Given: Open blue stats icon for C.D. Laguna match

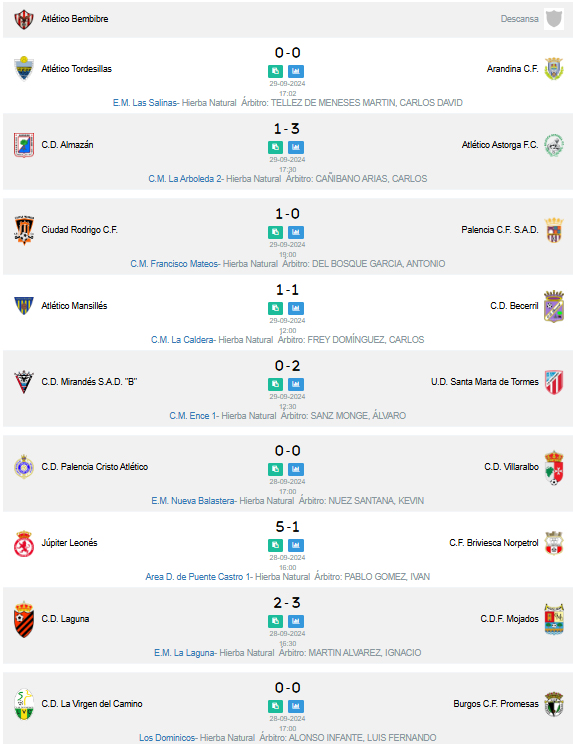Looking at the screenshot, I should 296,621.
